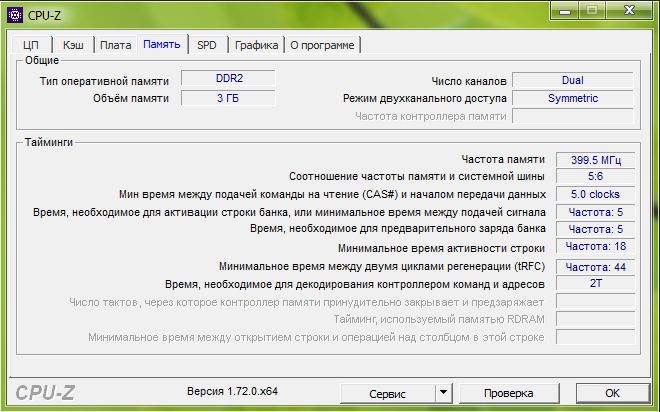
Task: Click the Версия 1.72.0.x64 text
Action: point(232,391)
